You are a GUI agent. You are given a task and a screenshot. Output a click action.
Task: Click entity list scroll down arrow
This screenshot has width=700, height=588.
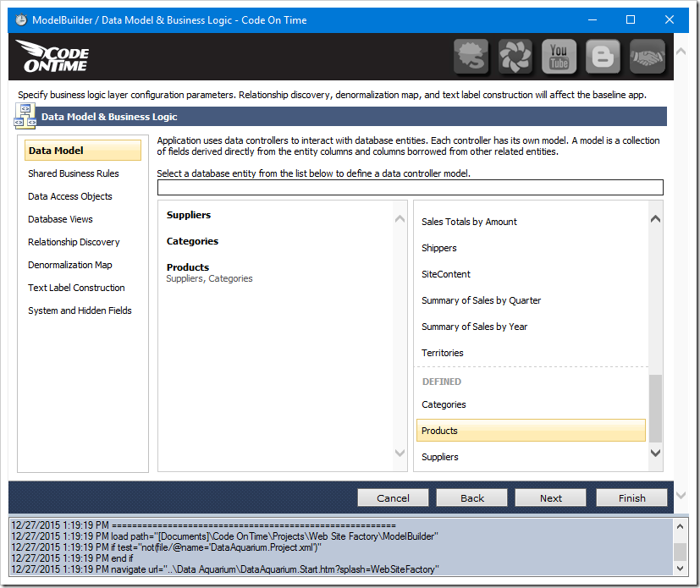655,453
